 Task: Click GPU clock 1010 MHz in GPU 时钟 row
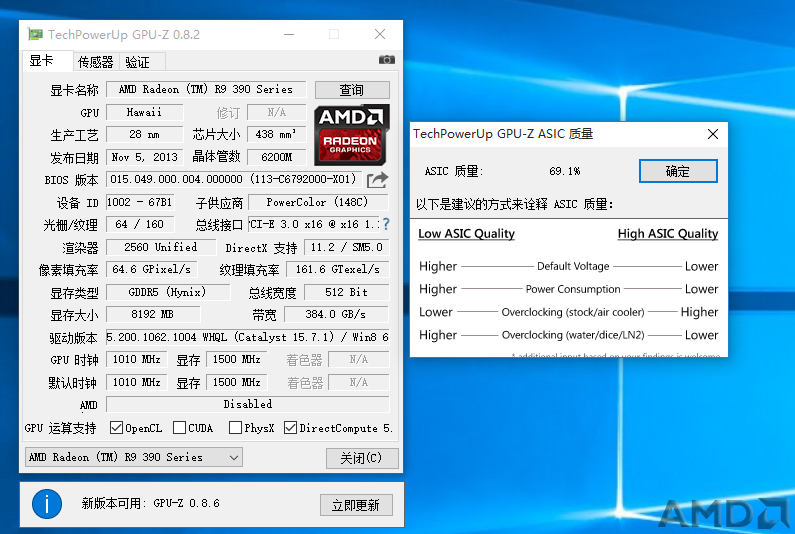coord(136,360)
